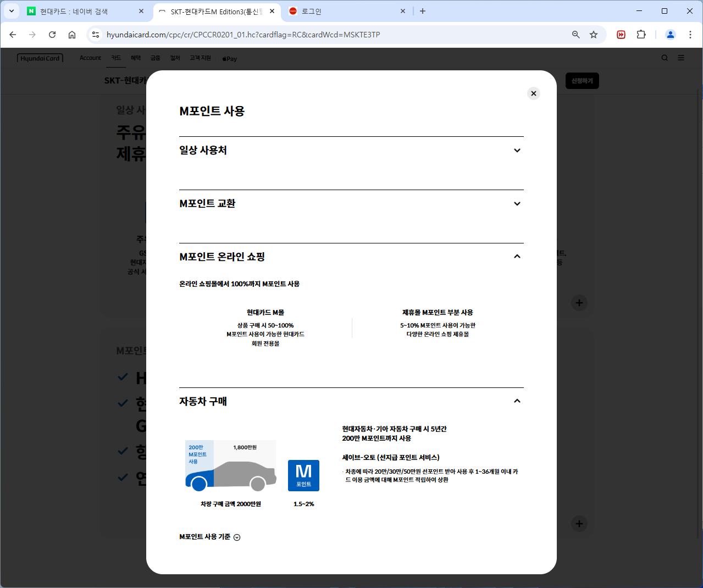The height and width of the screenshot is (588, 703).
Task: Maximize the Chrome window
Action: (x=665, y=11)
